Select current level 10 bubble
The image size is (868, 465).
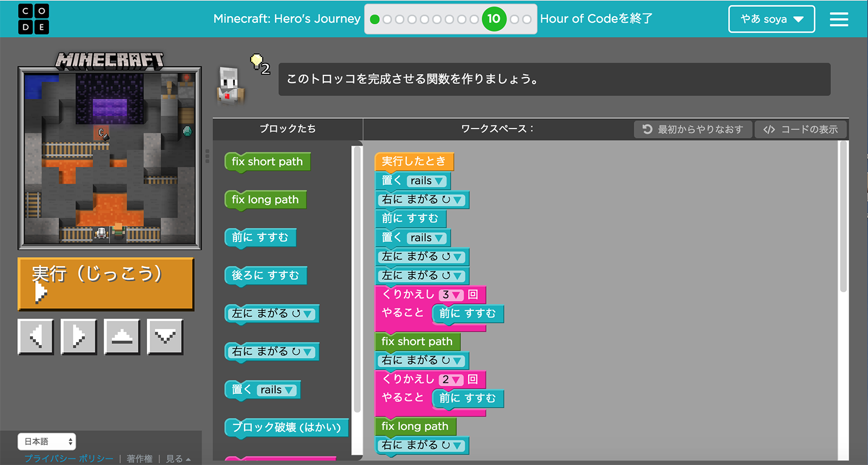pyautogui.click(x=494, y=19)
